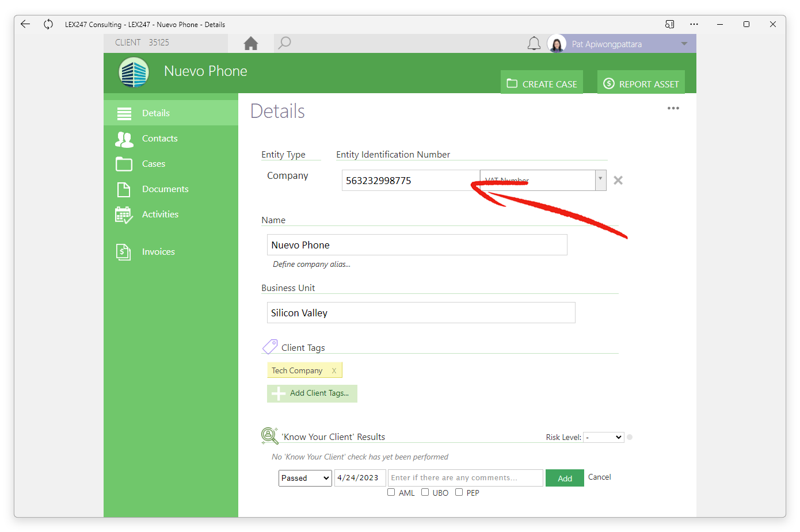Viewport: 800px width, 532px height.
Task: Open the Risk Level dropdown
Action: [604, 437]
